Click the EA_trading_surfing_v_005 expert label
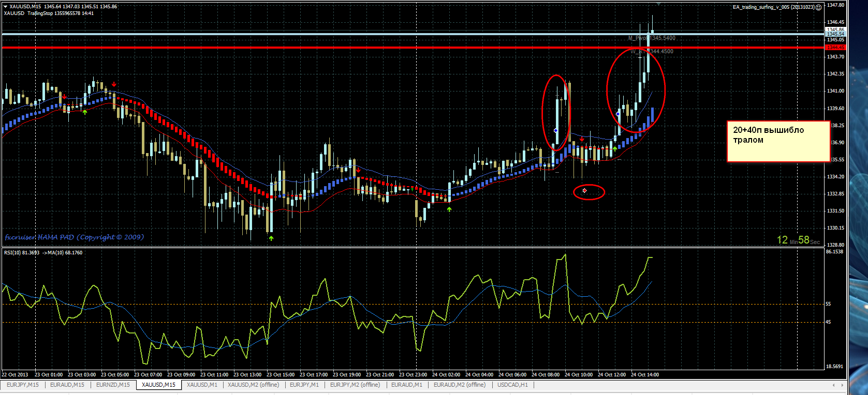 coord(773,7)
